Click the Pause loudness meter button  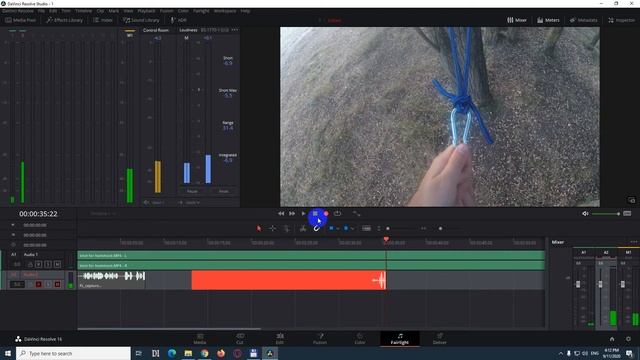point(192,191)
